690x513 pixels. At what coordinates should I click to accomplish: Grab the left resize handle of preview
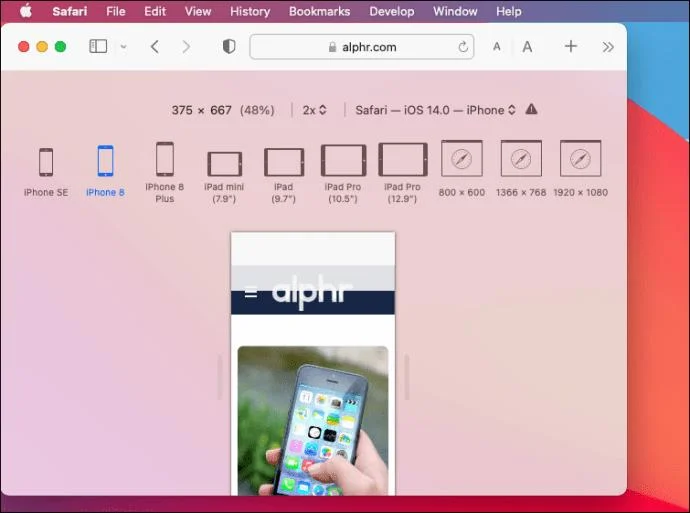coord(219,377)
